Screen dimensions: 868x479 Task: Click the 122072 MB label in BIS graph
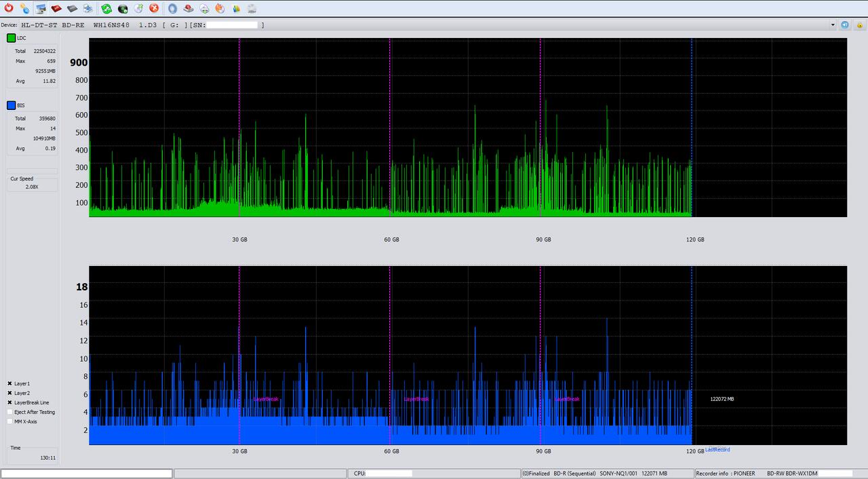[722, 399]
